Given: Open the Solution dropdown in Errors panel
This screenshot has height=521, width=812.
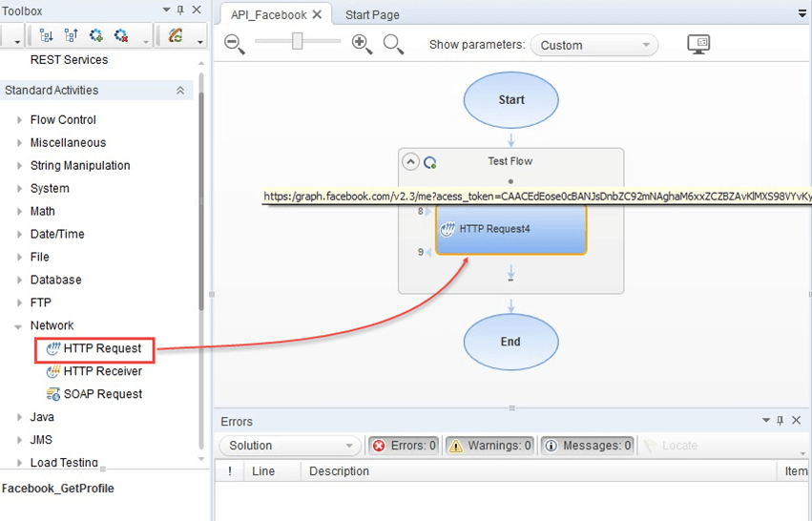Looking at the screenshot, I should point(289,446).
